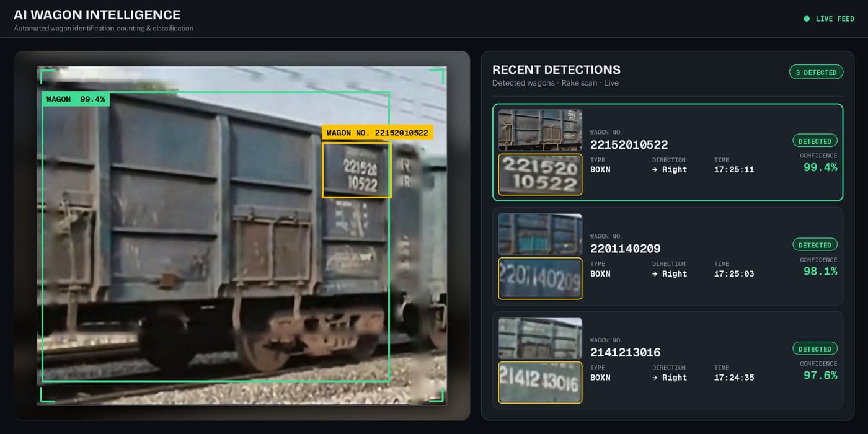
Task: Click the BOXN type in the 2201140209 card
Action: (600, 274)
